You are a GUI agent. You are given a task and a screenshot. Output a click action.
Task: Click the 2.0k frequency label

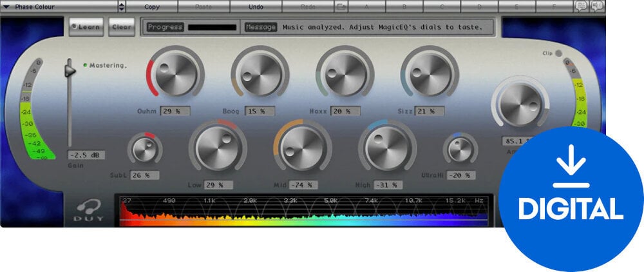point(250,200)
